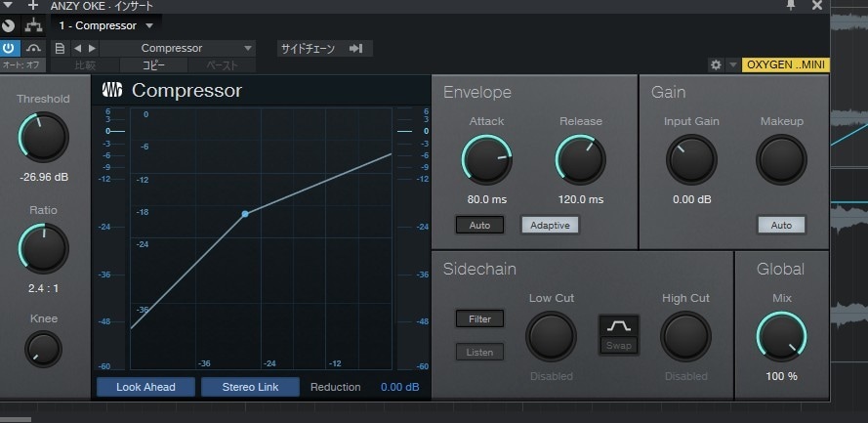Screen dimensions: 868x423
Task: Toggle the Envelope Auto button
Action: pos(479,225)
